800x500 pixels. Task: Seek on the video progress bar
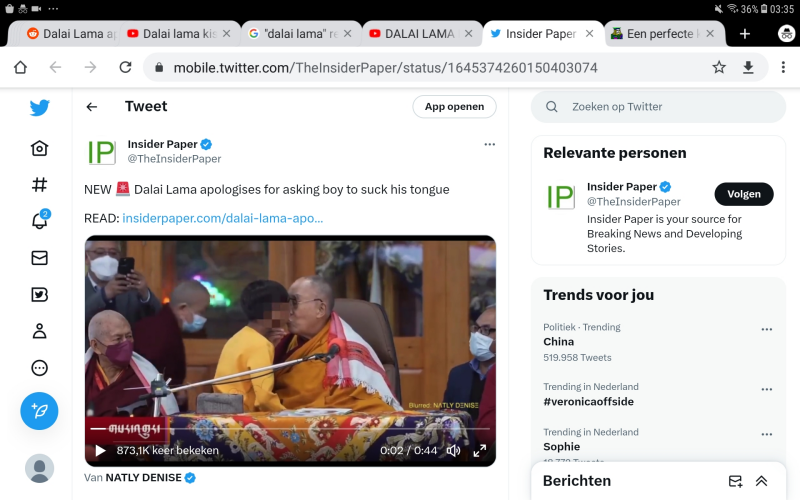(x=290, y=429)
